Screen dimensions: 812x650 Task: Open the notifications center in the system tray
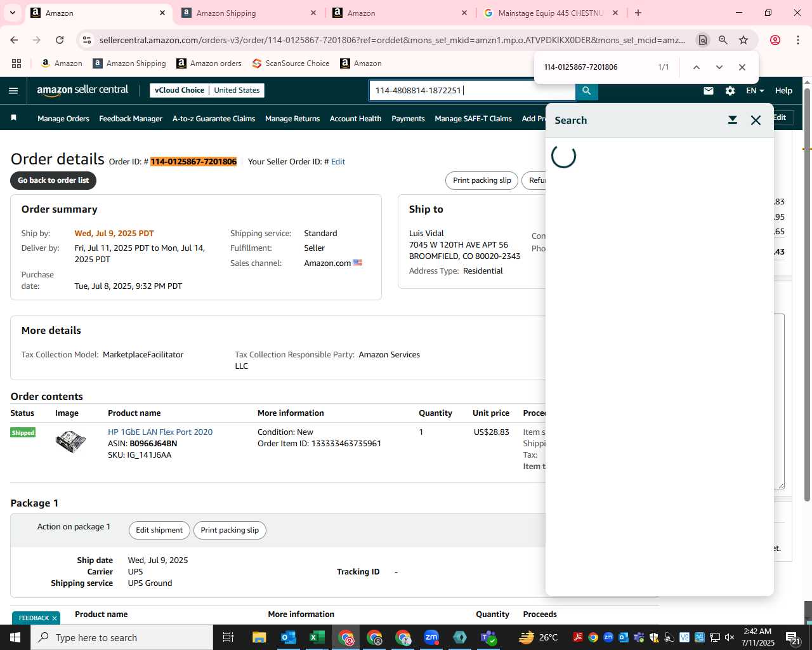tap(793, 637)
